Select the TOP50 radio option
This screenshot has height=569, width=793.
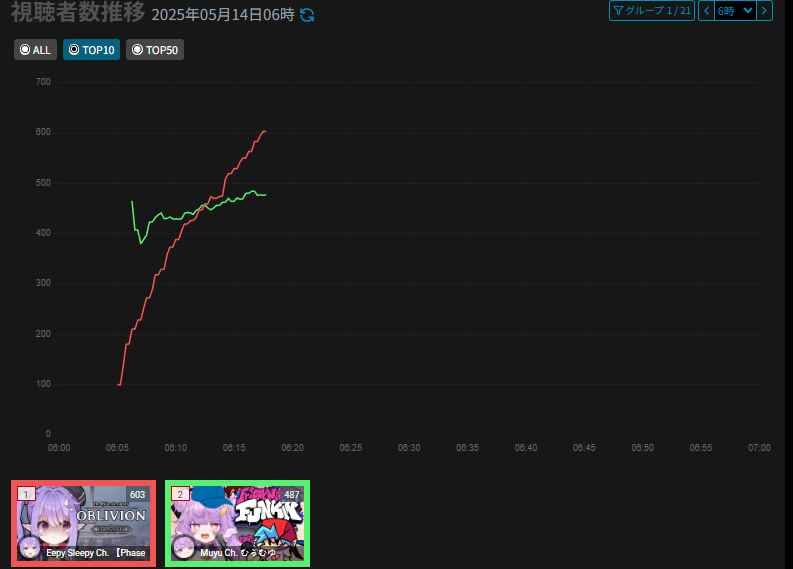click(155, 50)
